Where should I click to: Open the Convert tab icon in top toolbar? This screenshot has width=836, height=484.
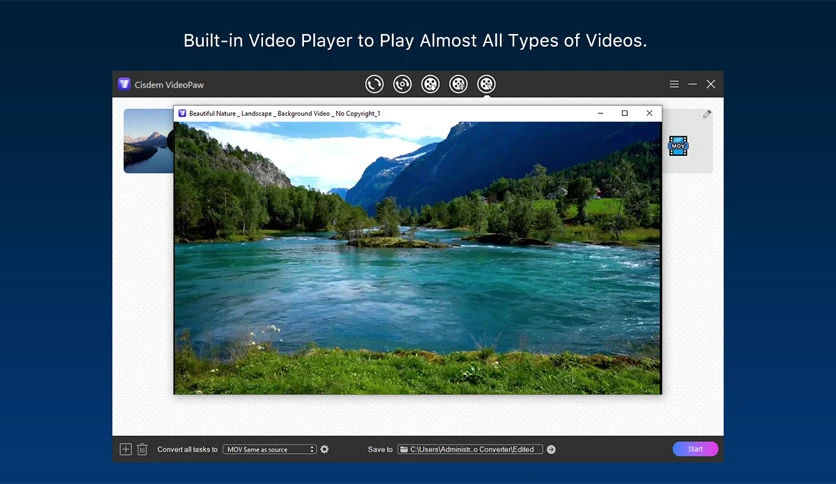[x=374, y=84]
